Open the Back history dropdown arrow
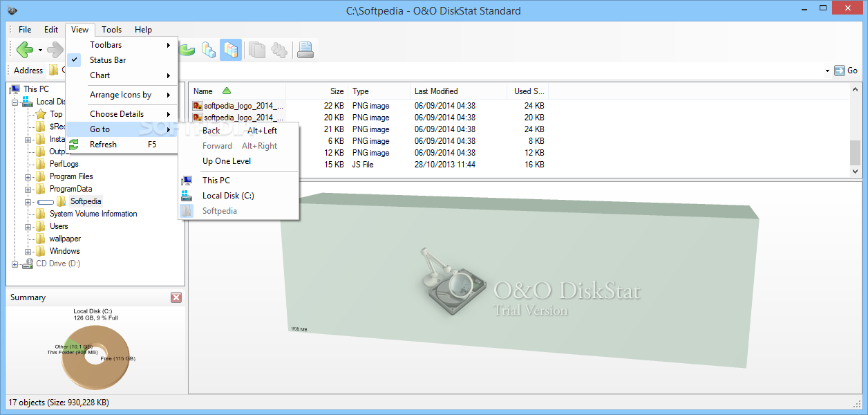This screenshot has width=868, height=415. click(x=40, y=50)
